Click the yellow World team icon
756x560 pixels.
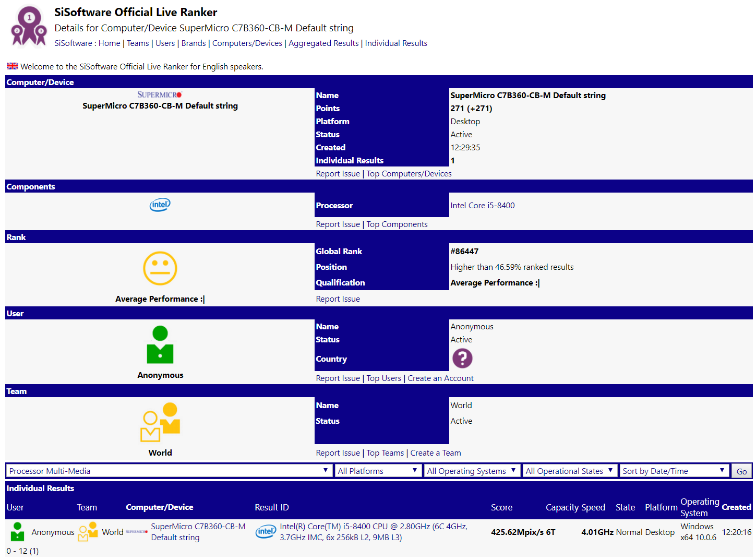[x=160, y=422]
